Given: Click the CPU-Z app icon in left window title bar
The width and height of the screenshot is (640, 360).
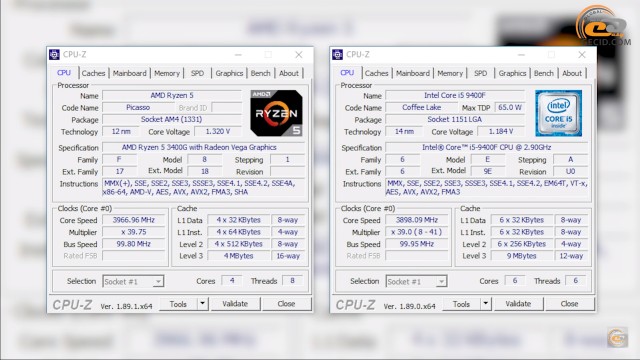Looking at the screenshot, I should [54, 54].
